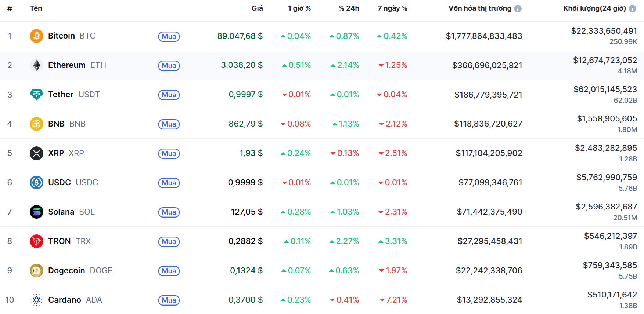Click the USDC coin logo

point(36,183)
